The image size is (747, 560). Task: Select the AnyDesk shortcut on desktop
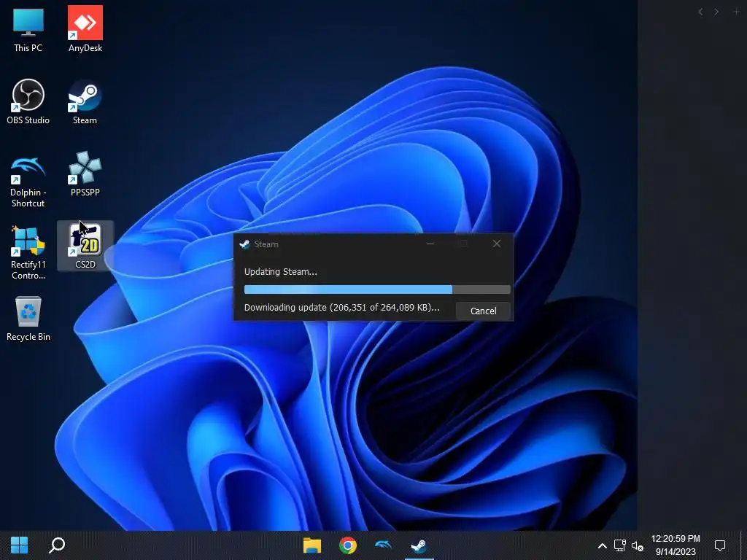[85, 29]
